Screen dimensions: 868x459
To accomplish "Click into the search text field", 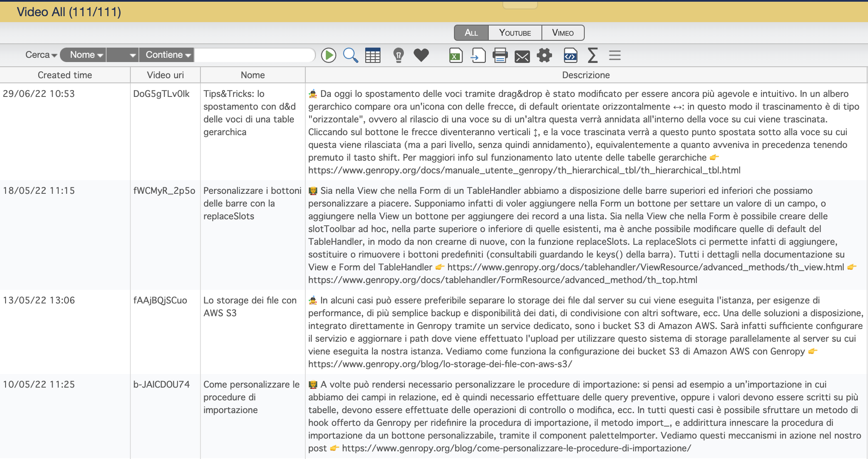I will pos(255,55).
